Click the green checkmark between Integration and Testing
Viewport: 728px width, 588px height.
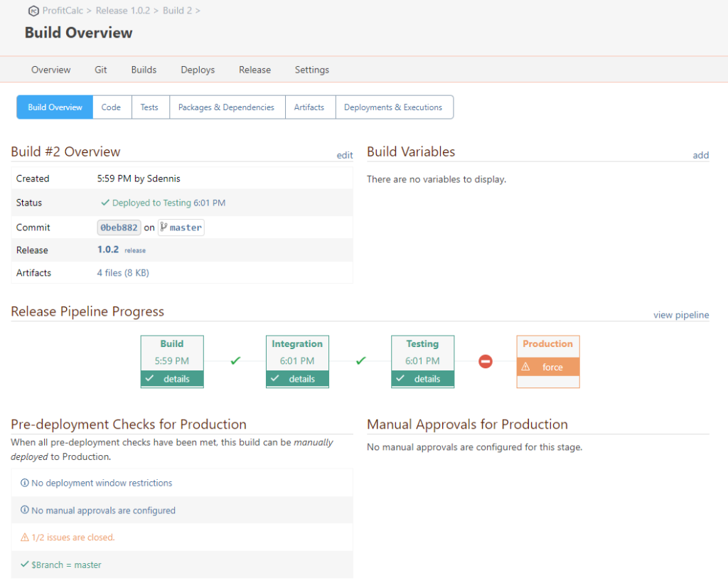[360, 361]
